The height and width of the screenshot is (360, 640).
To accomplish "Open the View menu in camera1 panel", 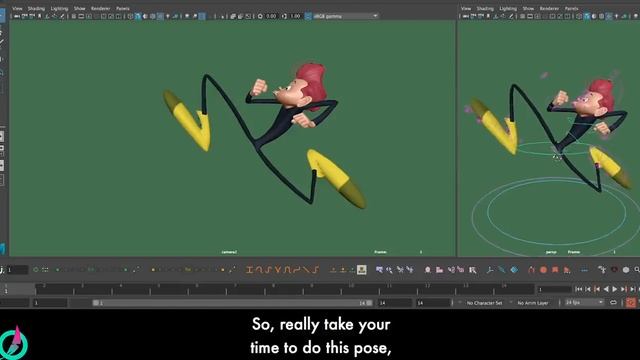I will tap(17, 8).
